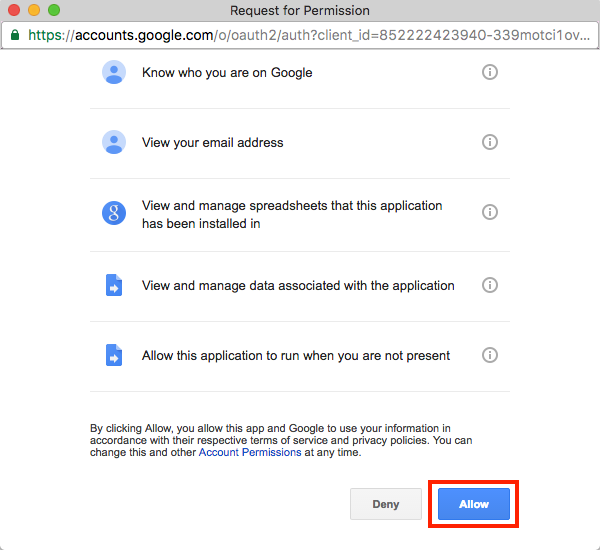Screen dimensions: 600x550
Task: Maximize window with the green button
Action: coord(54,10)
